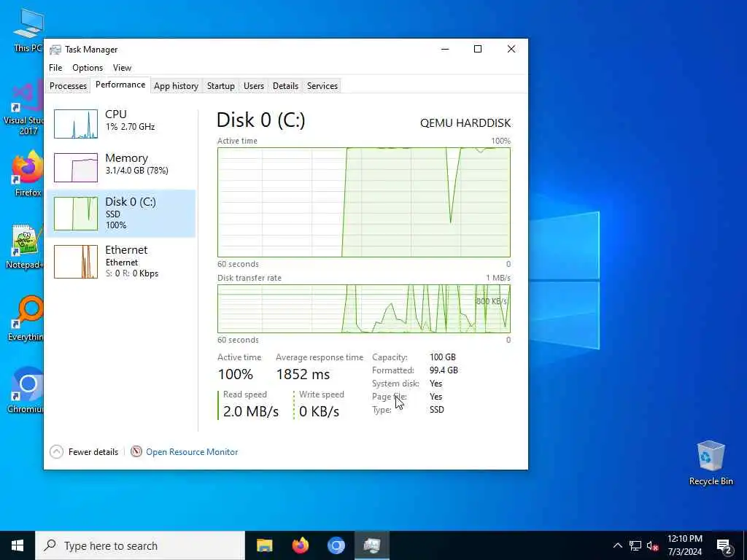Viewport: 747px width, 560px height.
Task: Go to the Startup tab
Action: (x=220, y=86)
